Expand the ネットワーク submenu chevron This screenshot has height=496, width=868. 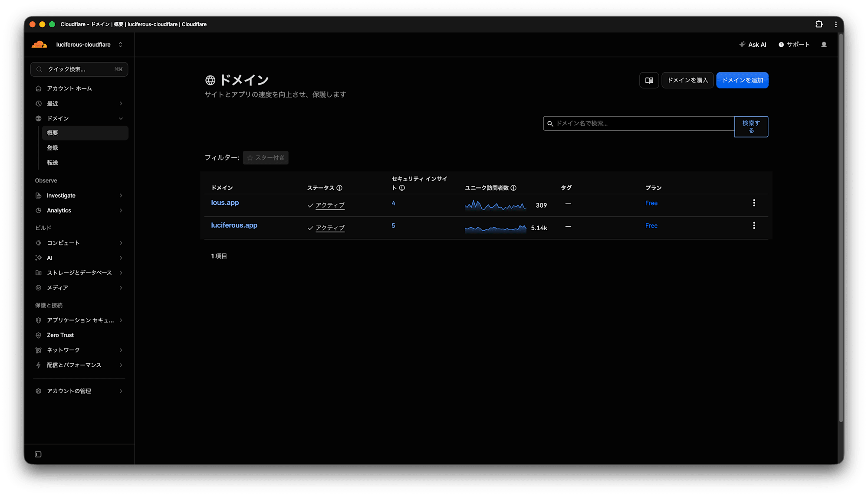click(121, 350)
